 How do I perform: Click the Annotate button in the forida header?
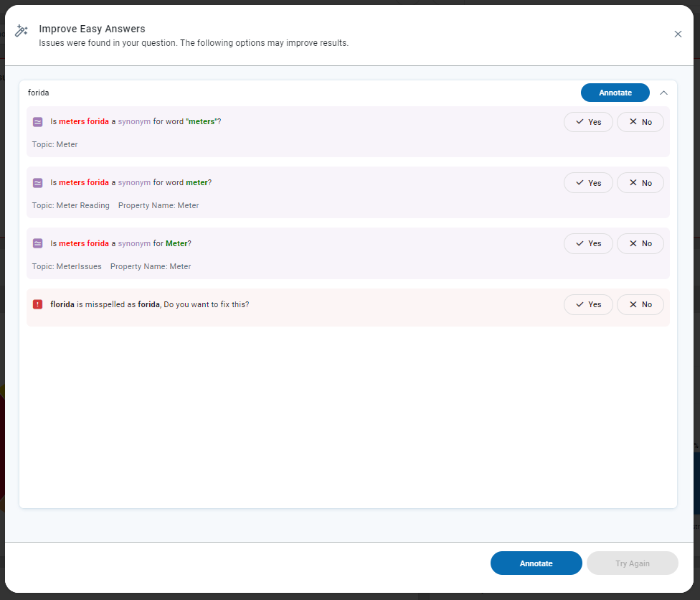coord(615,93)
